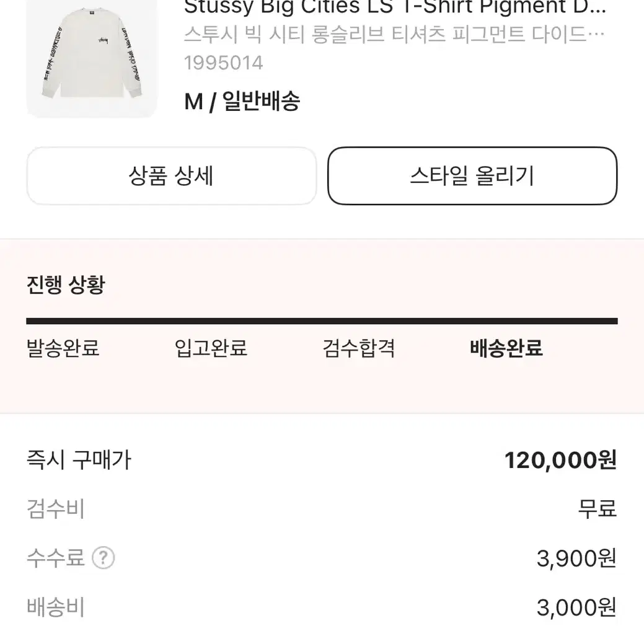Click the black progress bar under 진행 상황
This screenshot has height=644, width=644.
point(322,321)
